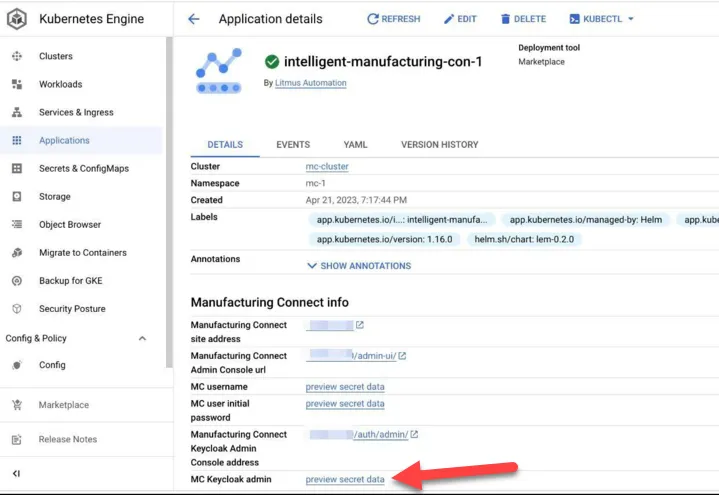Click the intelligent-manufa... label chip
This screenshot has height=495, width=719.
coord(402,220)
